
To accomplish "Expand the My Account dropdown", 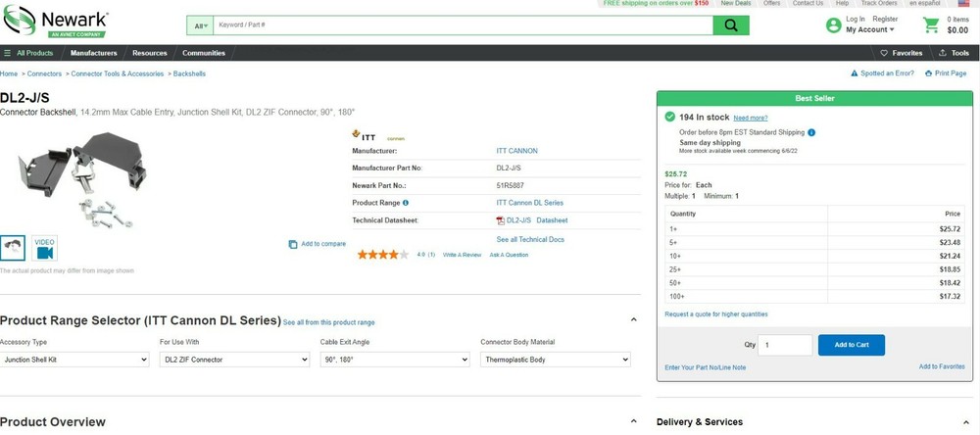I will pos(870,30).
